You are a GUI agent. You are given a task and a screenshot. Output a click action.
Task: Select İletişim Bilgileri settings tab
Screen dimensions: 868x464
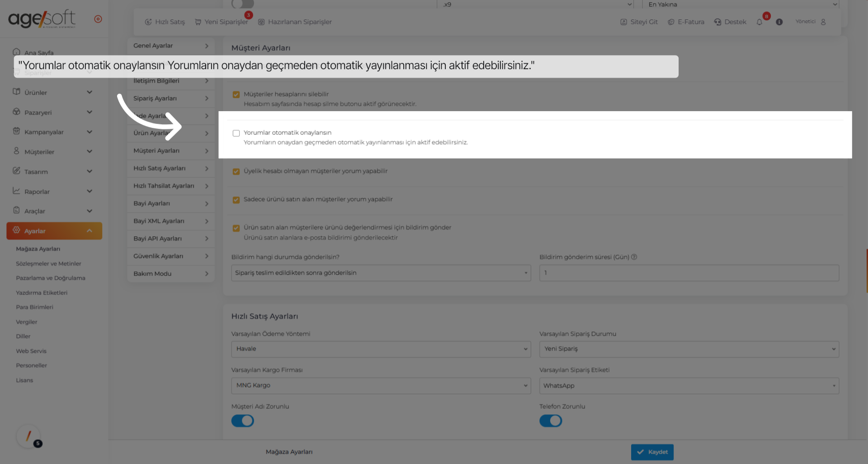pos(171,81)
